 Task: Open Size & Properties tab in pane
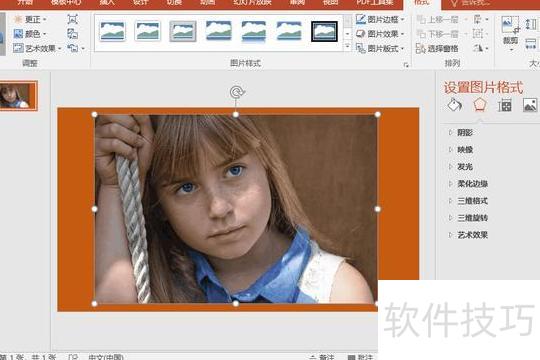pos(505,105)
